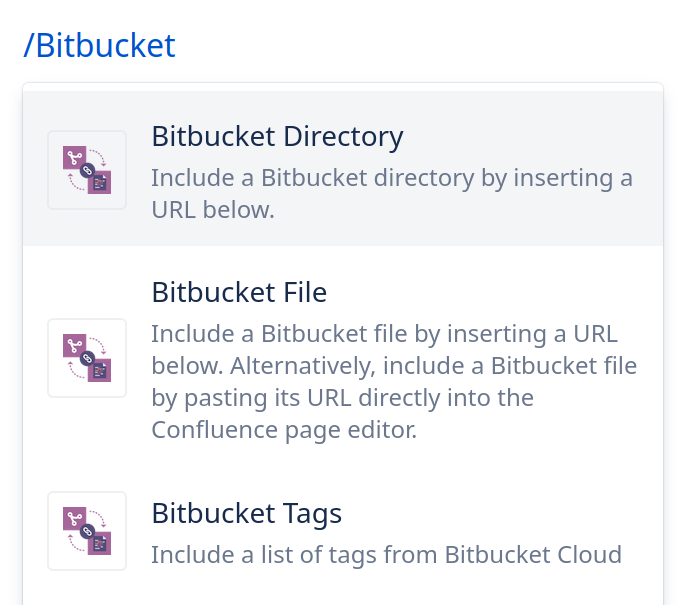694x605 pixels.
Task: Click the Bitbucket Directory macro icon
Action: [x=87, y=170]
